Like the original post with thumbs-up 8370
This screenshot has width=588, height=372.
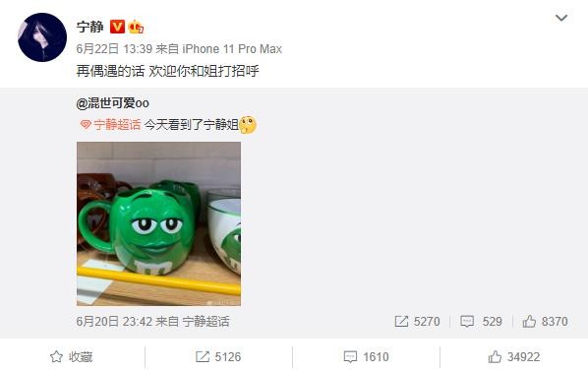[x=546, y=322]
